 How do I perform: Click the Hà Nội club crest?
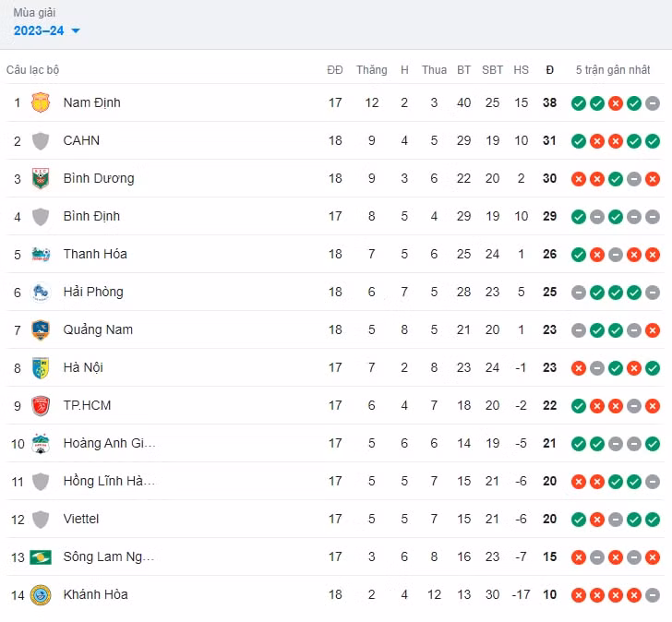(x=41, y=367)
